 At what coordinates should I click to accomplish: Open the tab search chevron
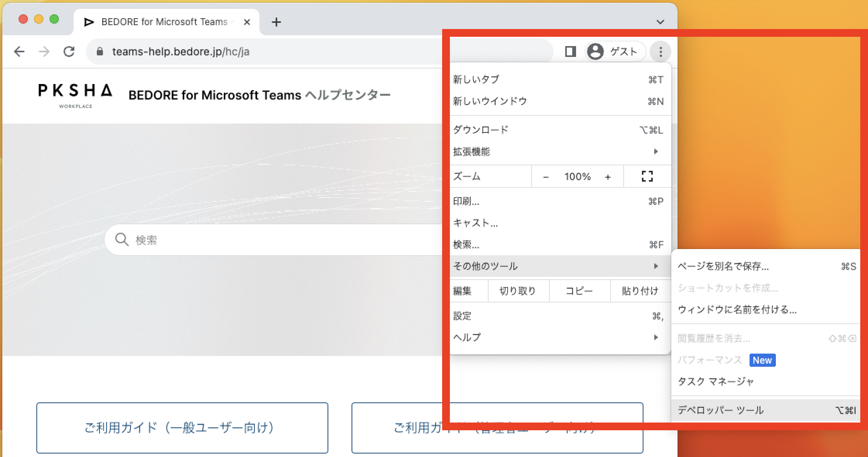[660, 22]
